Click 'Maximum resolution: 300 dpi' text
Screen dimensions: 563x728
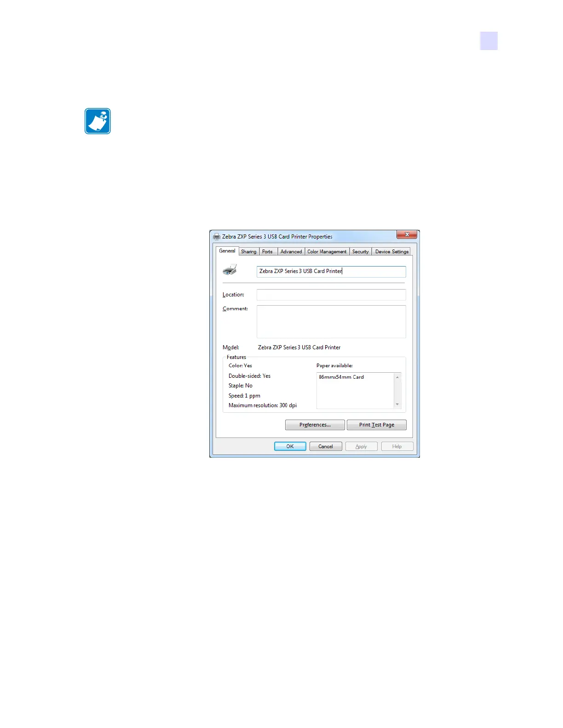pyautogui.click(x=263, y=405)
